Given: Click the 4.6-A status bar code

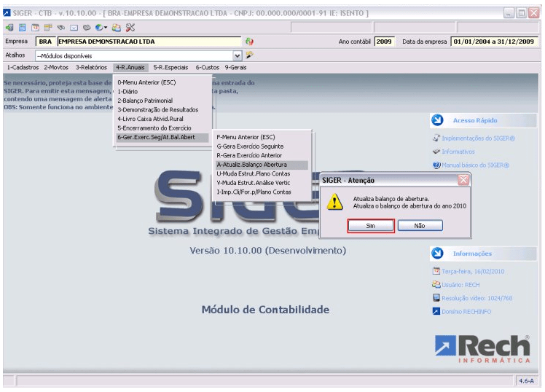Looking at the screenshot, I should pyautogui.click(x=526, y=381).
